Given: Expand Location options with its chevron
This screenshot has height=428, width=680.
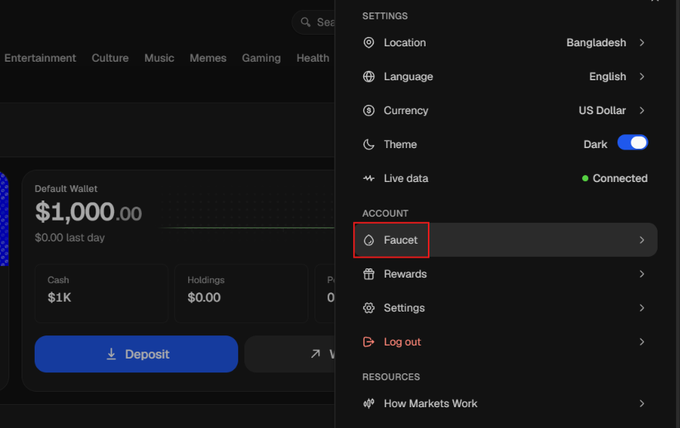Looking at the screenshot, I should [x=642, y=42].
